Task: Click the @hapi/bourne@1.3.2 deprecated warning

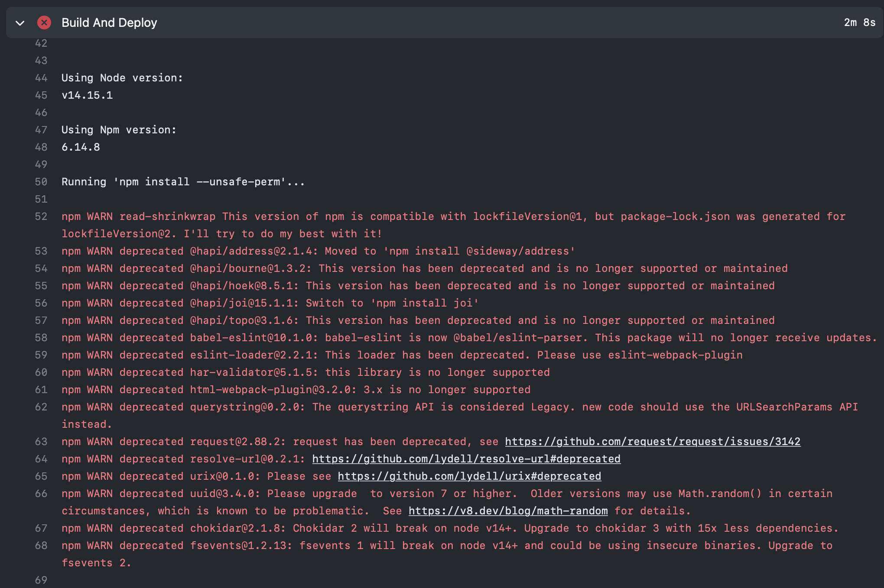Action: [425, 268]
